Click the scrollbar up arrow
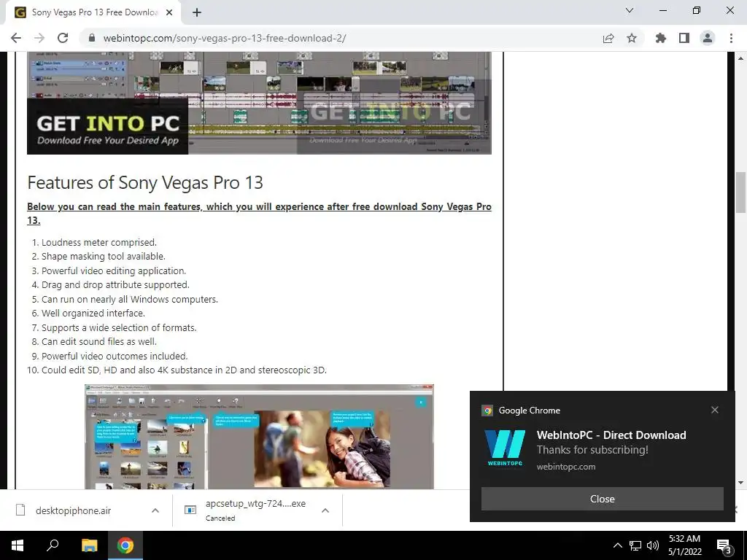The image size is (747, 560). [x=740, y=58]
